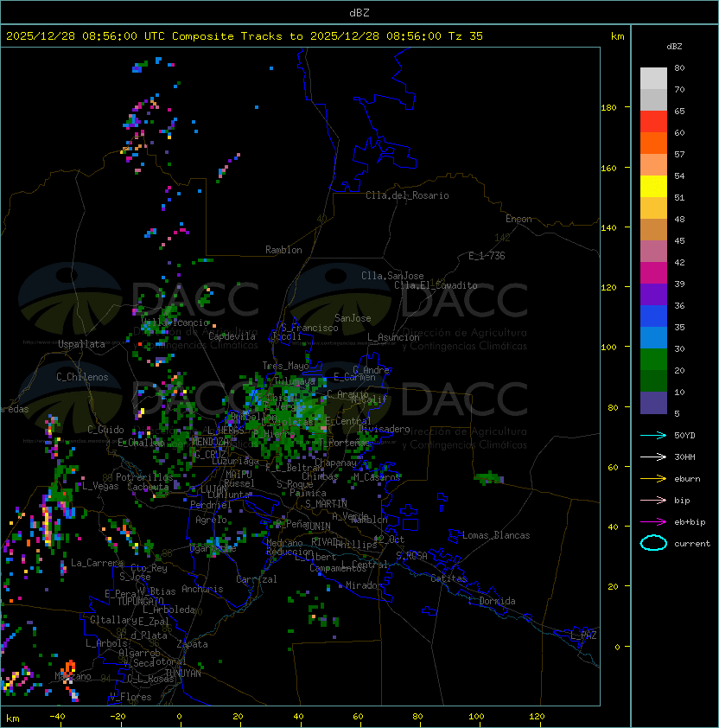Viewport: 719px width, 728px height.
Task: Click the Ramblon label on the map
Action: (x=283, y=250)
